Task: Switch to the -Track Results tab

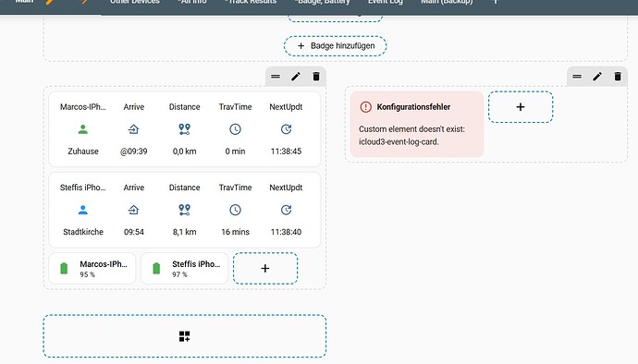Action: pyautogui.click(x=251, y=2)
